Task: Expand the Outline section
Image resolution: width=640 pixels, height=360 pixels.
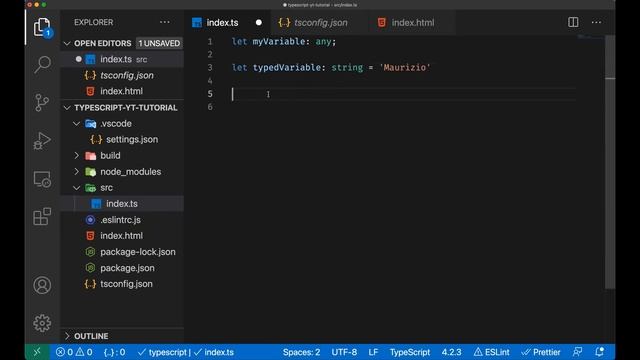Action: 67,336
